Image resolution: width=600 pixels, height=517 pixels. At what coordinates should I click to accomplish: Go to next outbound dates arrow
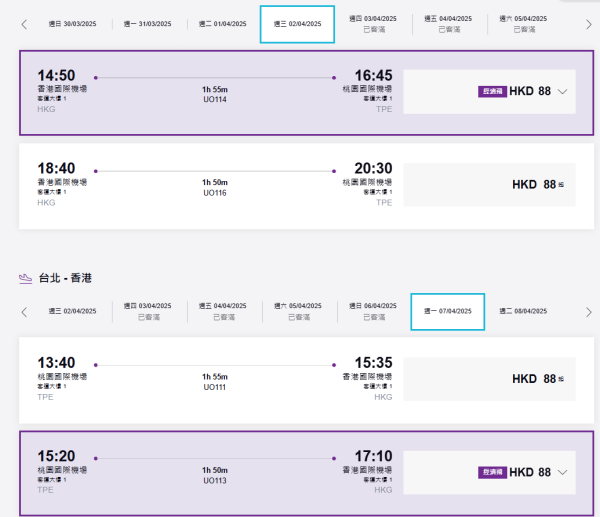(589, 24)
